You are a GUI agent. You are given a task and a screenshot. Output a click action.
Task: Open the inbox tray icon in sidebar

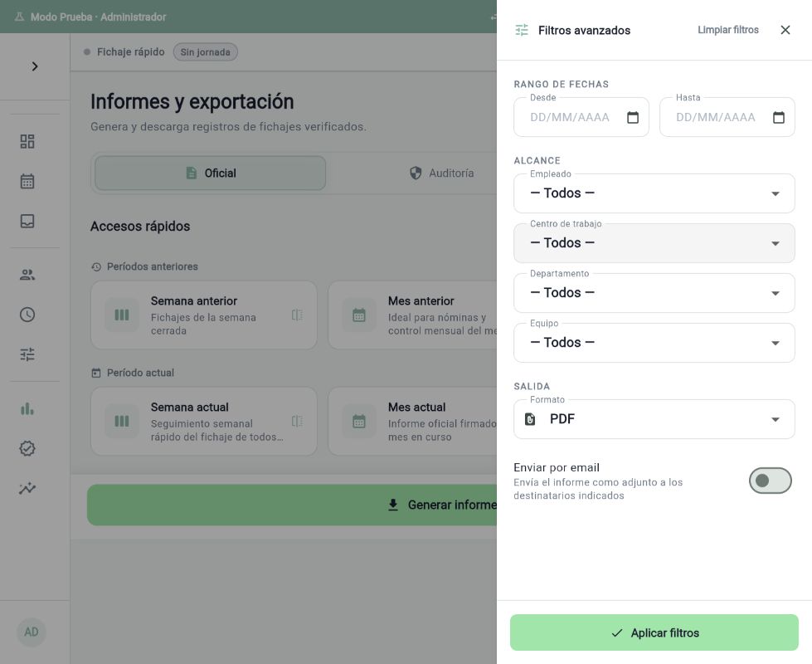click(x=27, y=222)
